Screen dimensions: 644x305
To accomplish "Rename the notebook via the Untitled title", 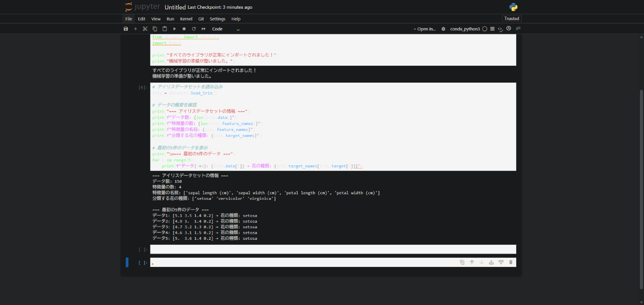I will click(175, 7).
